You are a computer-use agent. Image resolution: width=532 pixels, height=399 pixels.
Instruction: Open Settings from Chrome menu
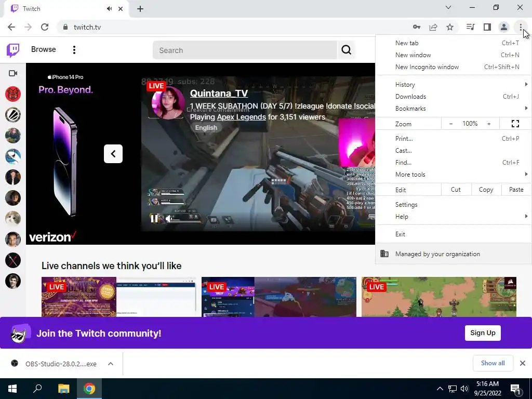click(x=453, y=205)
